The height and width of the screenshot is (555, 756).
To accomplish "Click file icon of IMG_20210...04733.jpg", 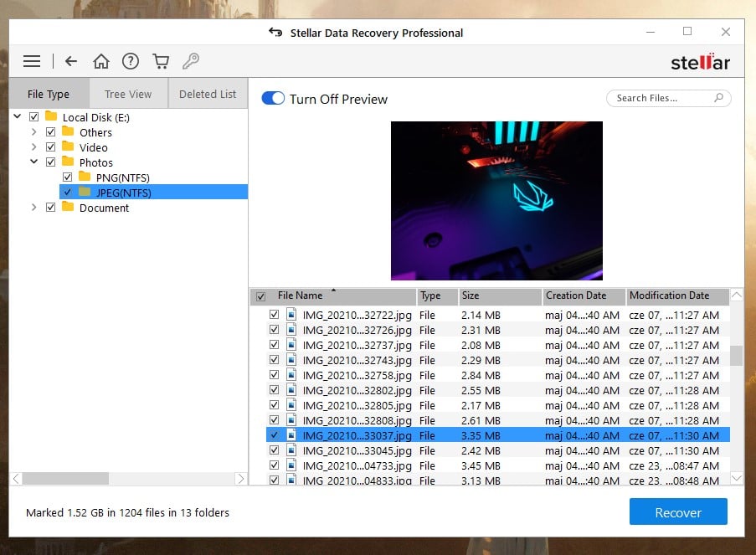I will tap(291, 465).
